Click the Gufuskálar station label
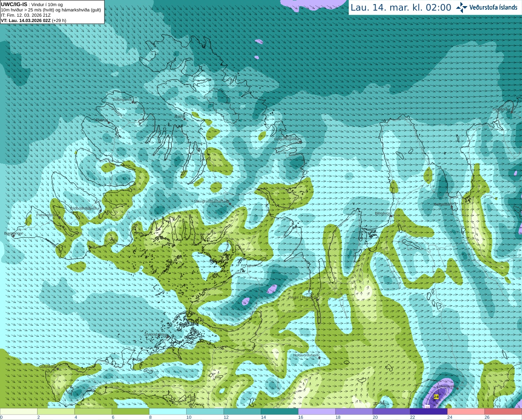Image resolution: width=522 pixels, height=420 pixels. (x=47, y=367)
